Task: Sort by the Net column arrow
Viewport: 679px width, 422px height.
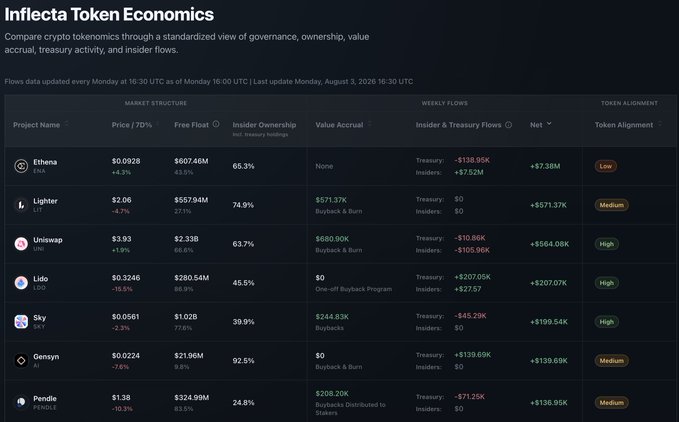Action: click(549, 124)
